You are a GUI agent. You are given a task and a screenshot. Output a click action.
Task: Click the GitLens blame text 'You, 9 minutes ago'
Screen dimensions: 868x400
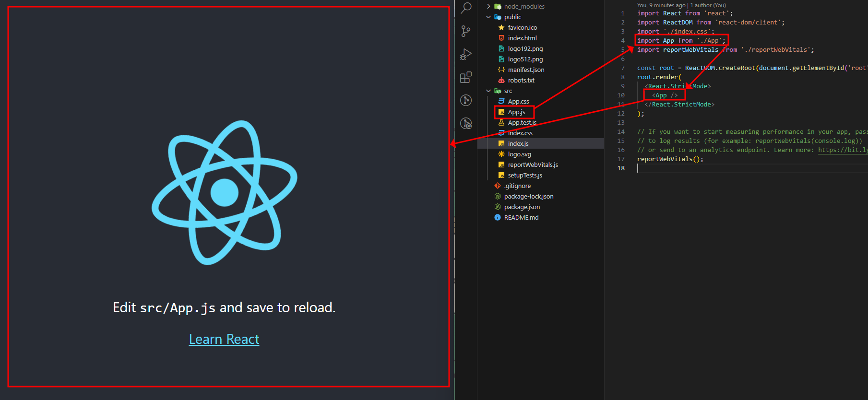click(661, 5)
